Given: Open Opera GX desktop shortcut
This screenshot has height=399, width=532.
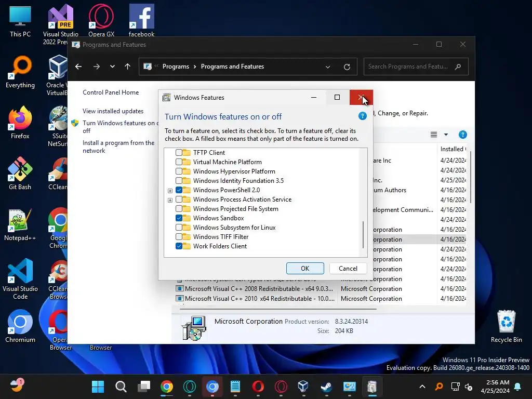Looking at the screenshot, I should point(101,20).
